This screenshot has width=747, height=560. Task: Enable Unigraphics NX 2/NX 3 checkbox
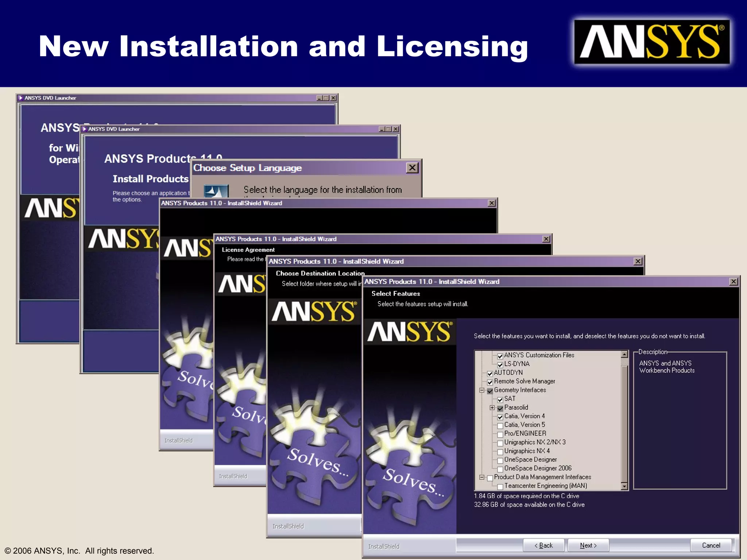[x=500, y=443]
